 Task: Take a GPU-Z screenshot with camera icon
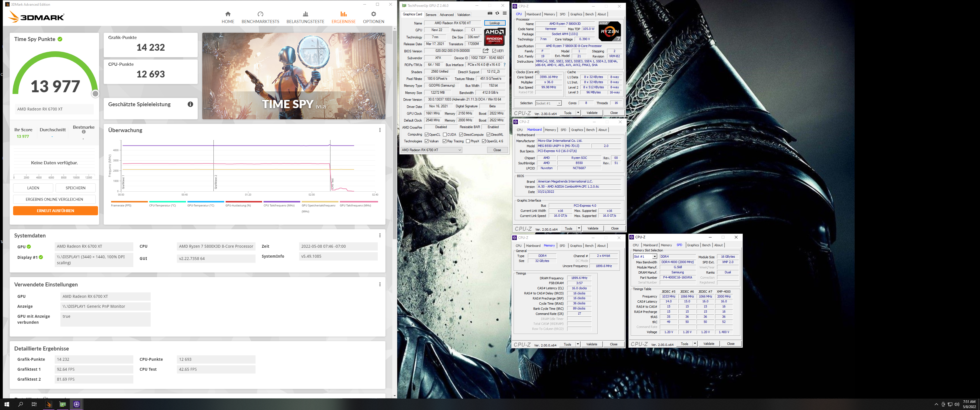490,13
